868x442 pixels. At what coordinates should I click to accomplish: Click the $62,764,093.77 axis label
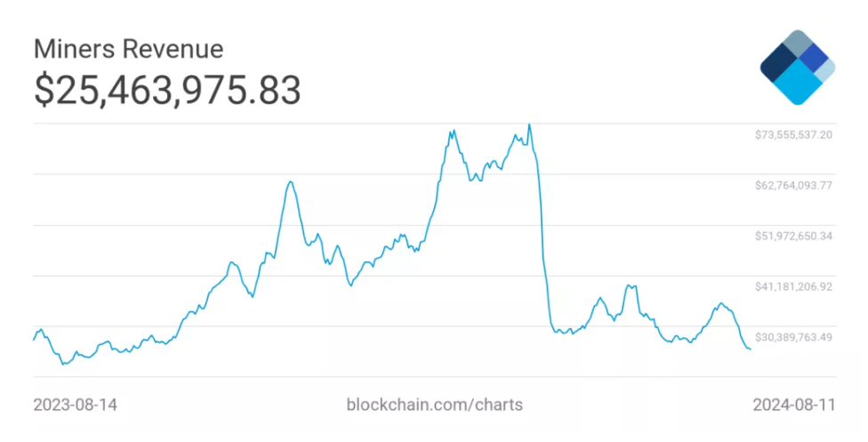793,186
